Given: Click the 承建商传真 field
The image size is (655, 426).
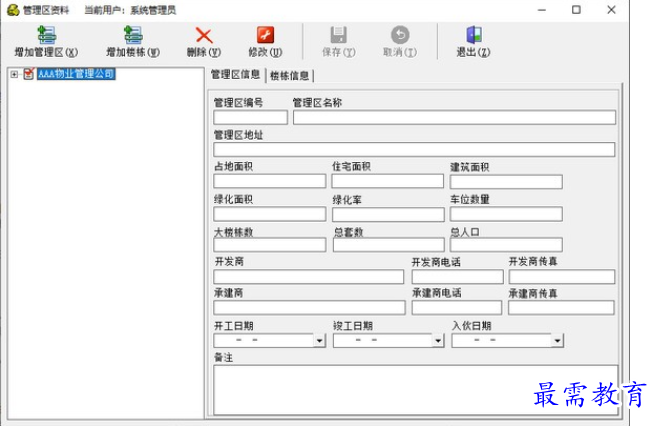Looking at the screenshot, I should click(x=561, y=308).
